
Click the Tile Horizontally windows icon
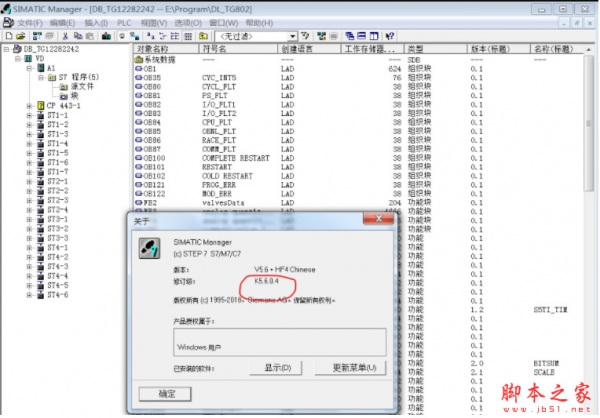[x=362, y=36]
